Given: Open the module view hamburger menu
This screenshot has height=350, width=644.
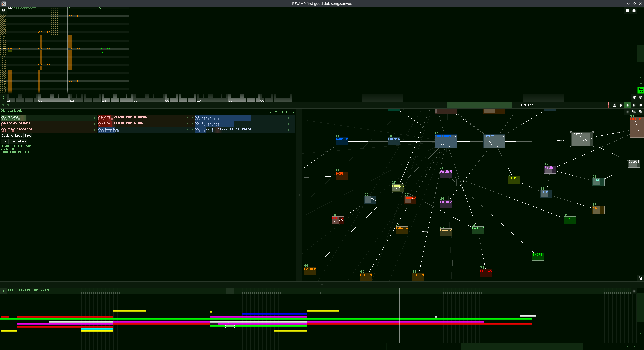Looking at the screenshot, I should (x=628, y=112).
